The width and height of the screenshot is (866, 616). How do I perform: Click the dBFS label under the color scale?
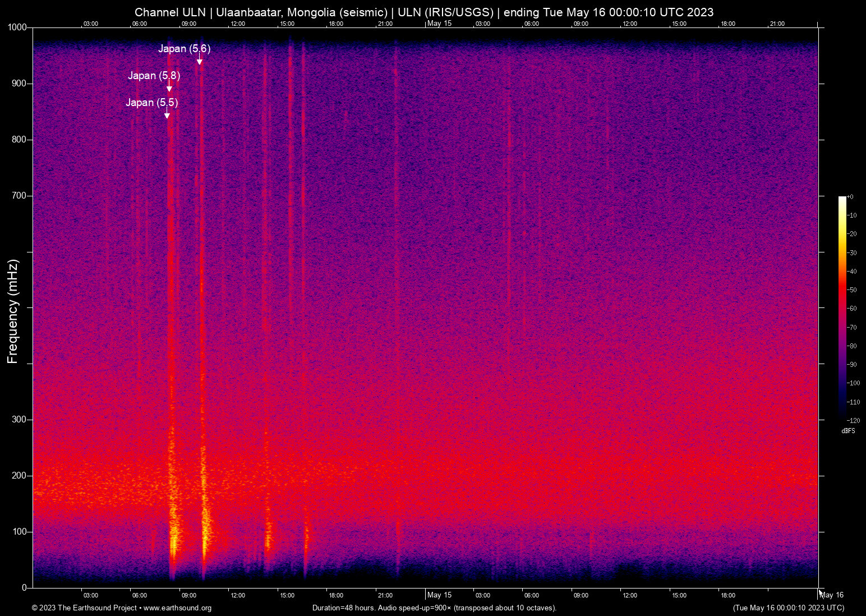point(848,431)
